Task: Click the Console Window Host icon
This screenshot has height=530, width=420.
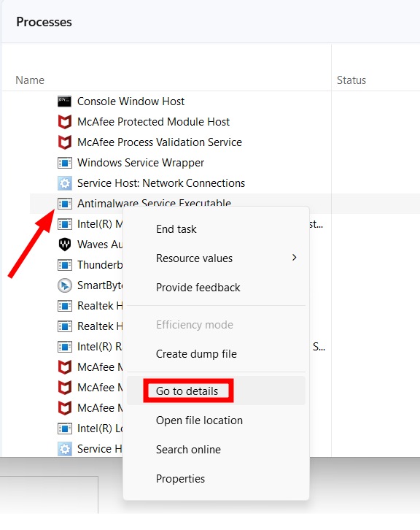Action: point(64,101)
